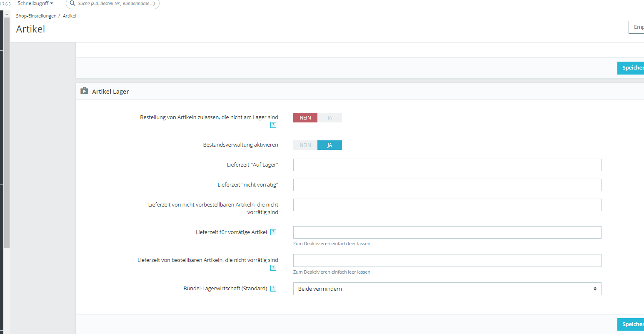Save Artikel Lager settings with bottom Speichern
The image size is (644, 334).
click(632, 324)
